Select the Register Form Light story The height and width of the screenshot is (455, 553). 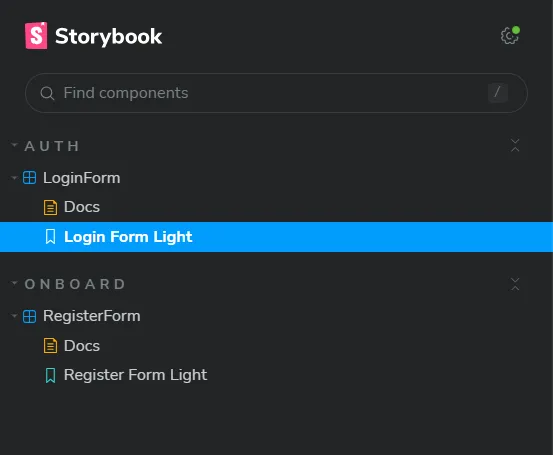[276, 375]
